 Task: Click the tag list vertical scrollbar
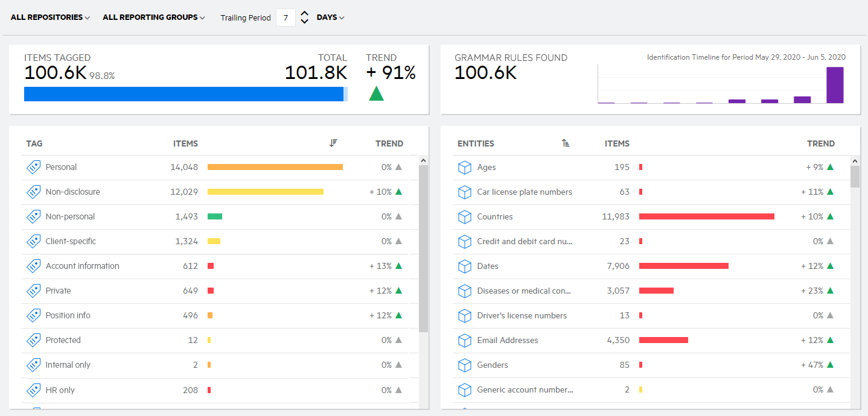423,248
